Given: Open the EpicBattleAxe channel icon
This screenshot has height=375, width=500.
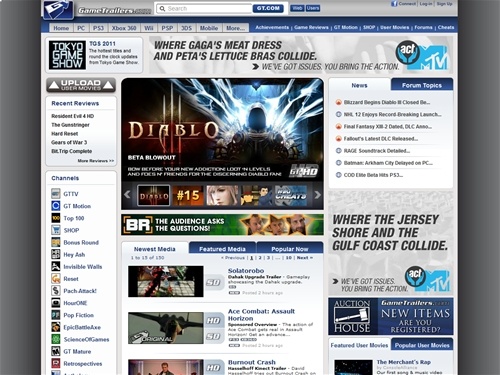Looking at the screenshot, I should pos(56,327).
